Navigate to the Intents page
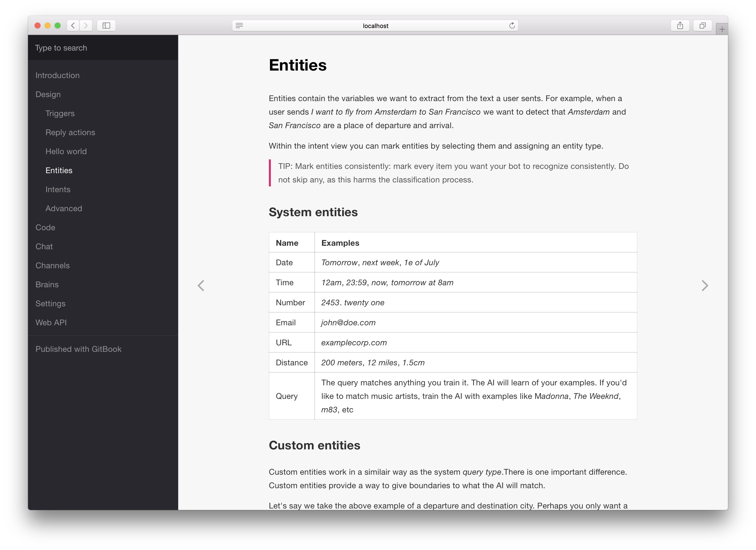Image resolution: width=756 pixels, height=550 pixels. 58,189
